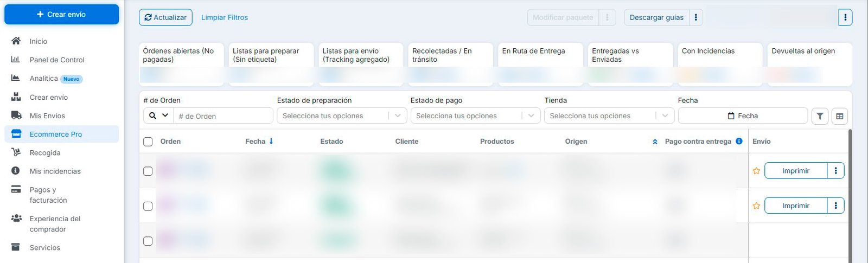Click the Cliente column header
Image resolution: width=868 pixels, height=263 pixels.
pos(407,142)
